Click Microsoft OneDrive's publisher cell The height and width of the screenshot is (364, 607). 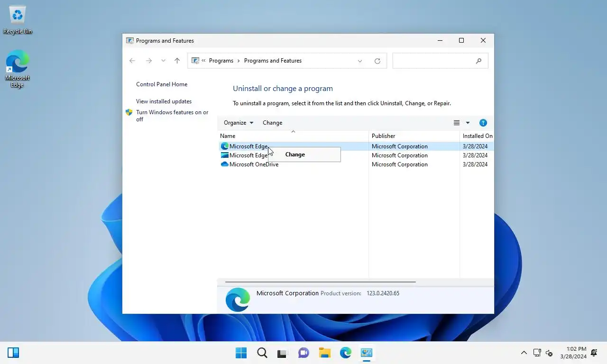click(400, 164)
